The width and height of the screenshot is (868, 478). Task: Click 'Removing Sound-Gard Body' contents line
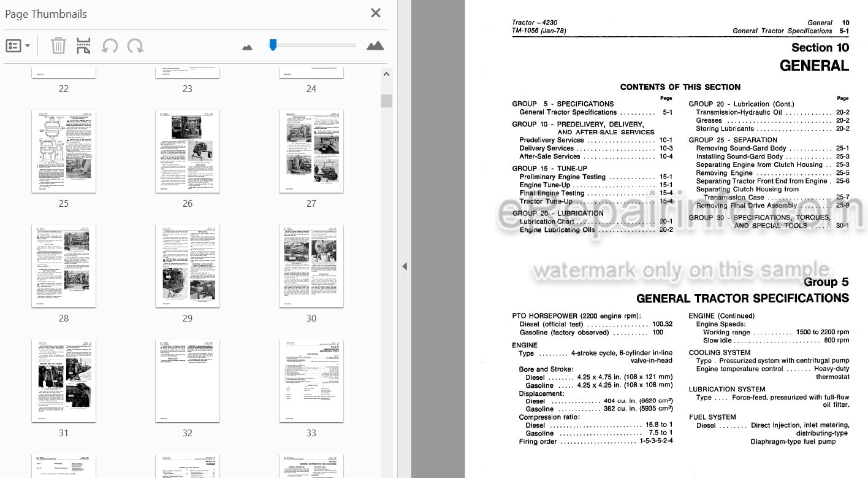[x=772, y=148]
